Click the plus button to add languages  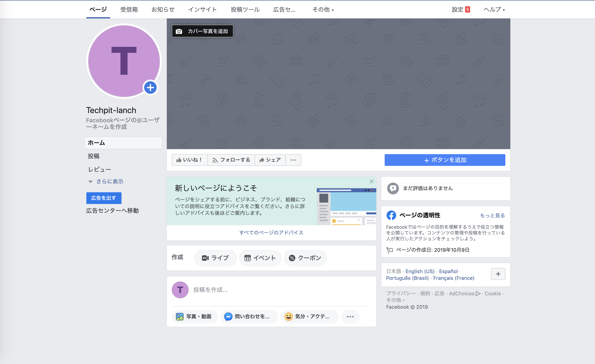point(498,274)
